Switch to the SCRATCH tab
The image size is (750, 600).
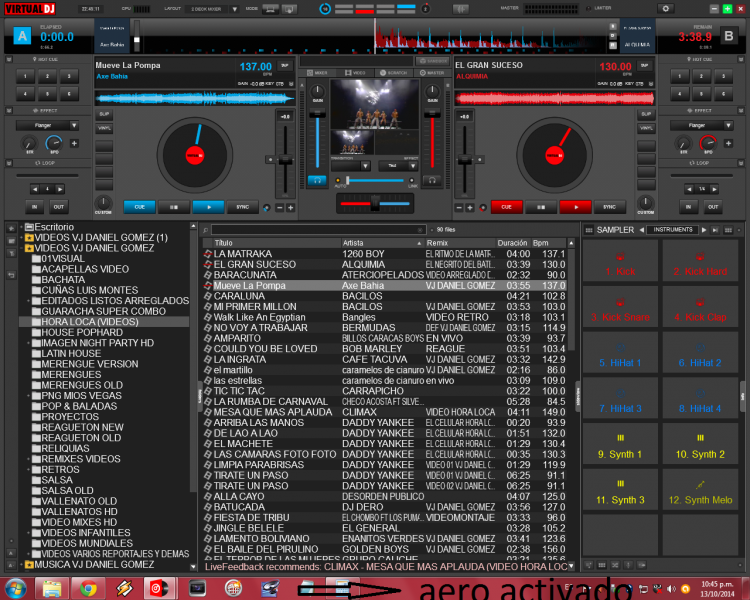pyautogui.click(x=394, y=73)
